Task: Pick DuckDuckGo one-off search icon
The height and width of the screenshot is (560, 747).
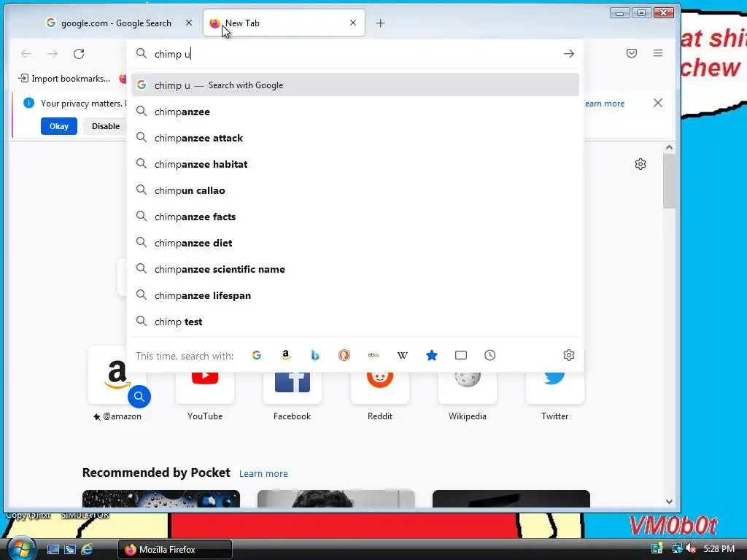Action: pos(344,355)
